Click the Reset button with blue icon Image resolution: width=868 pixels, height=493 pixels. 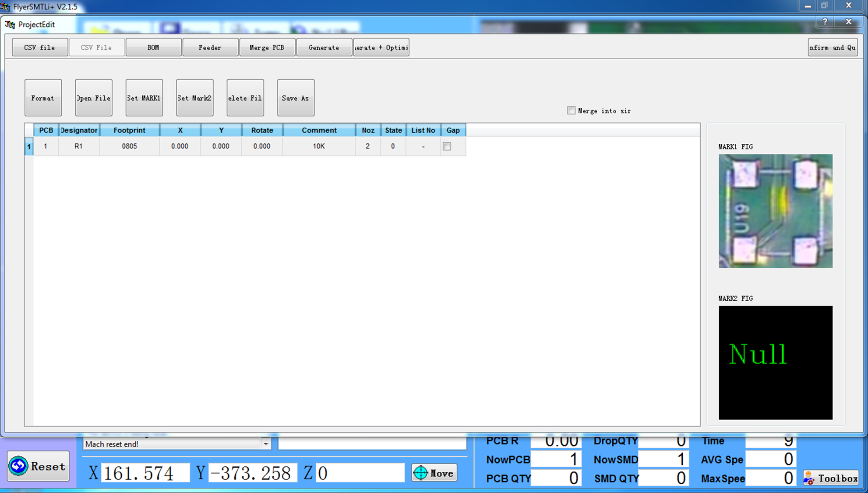tap(38, 466)
